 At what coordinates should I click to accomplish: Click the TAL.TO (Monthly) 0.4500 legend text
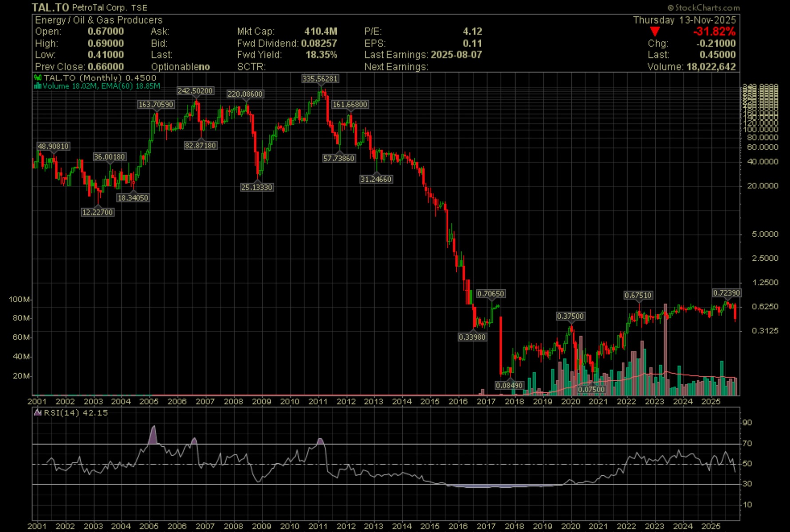click(100, 78)
